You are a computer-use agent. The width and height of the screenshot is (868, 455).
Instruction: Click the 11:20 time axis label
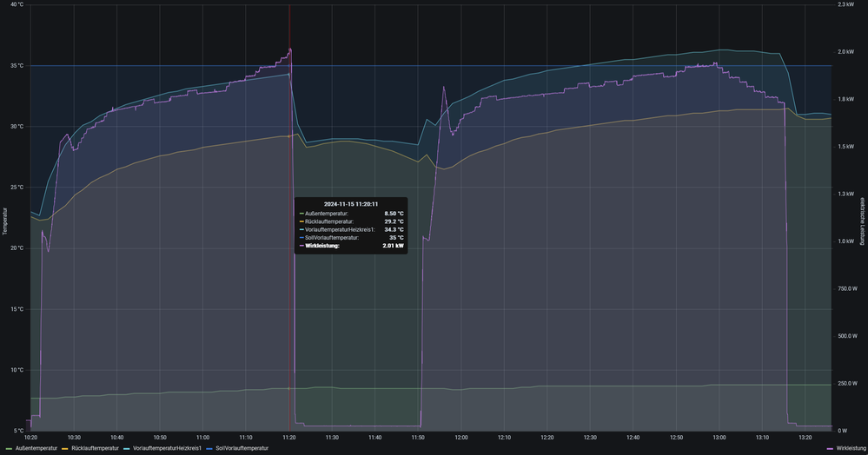coord(289,438)
